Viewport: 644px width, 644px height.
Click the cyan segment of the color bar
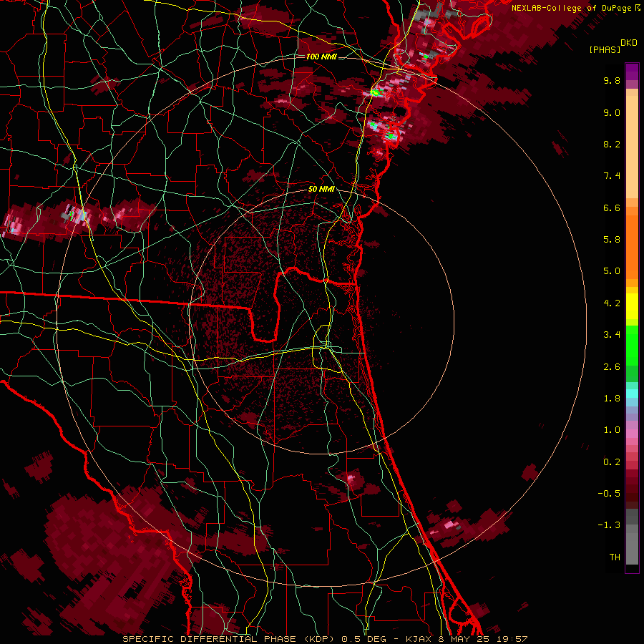tap(632, 394)
